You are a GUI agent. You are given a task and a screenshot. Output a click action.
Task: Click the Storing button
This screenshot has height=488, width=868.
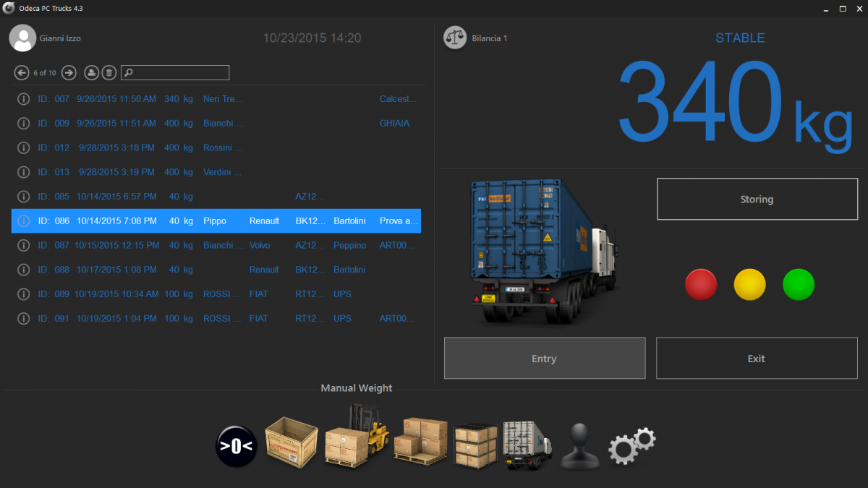tap(757, 199)
